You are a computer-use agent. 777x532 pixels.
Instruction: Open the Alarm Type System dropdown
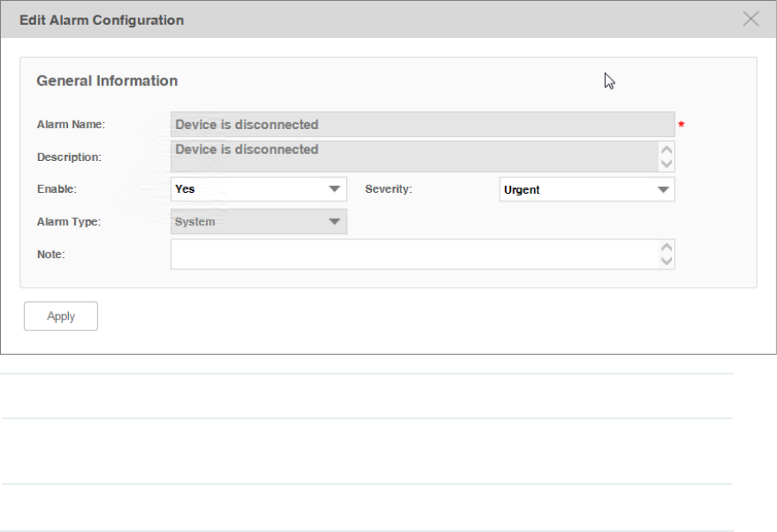(x=258, y=222)
